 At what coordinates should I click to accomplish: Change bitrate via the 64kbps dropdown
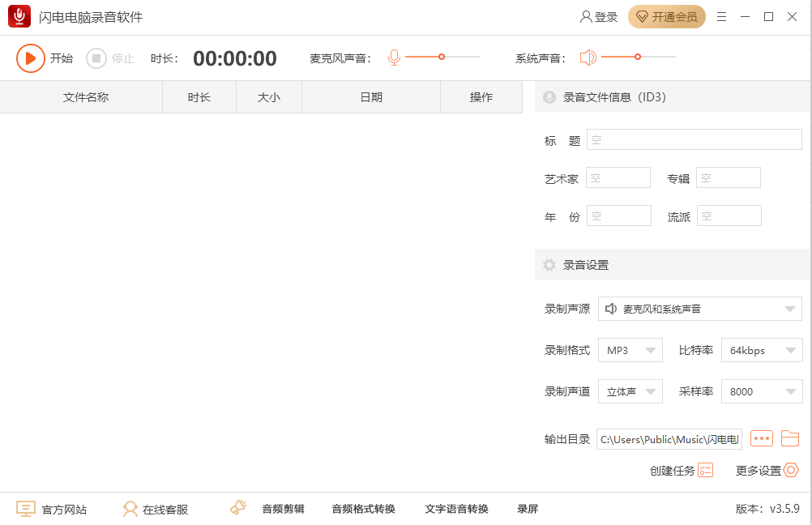[x=761, y=350]
